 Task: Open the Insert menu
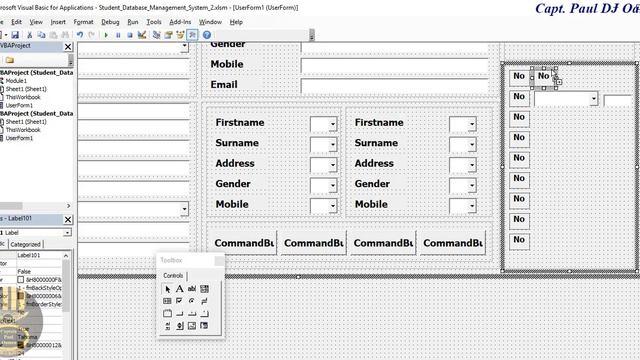58,22
